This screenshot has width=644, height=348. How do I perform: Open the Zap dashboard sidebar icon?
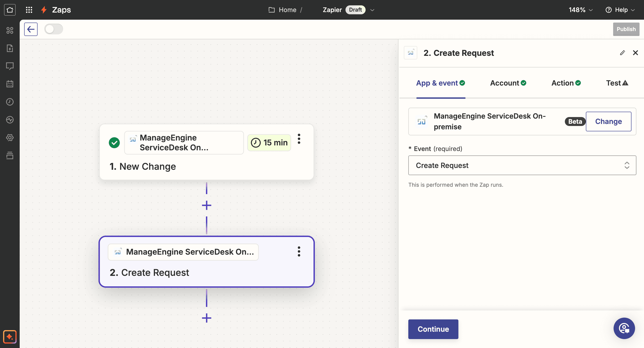[x=10, y=30]
